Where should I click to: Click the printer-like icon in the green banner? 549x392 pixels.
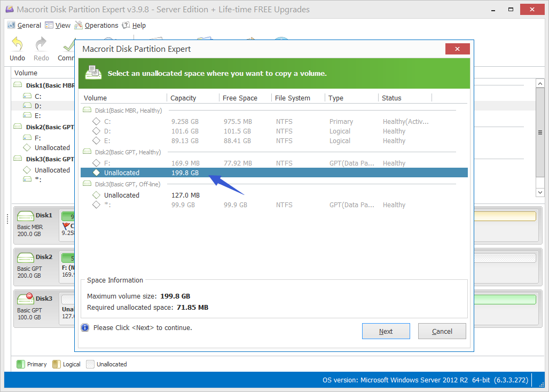tap(93, 73)
